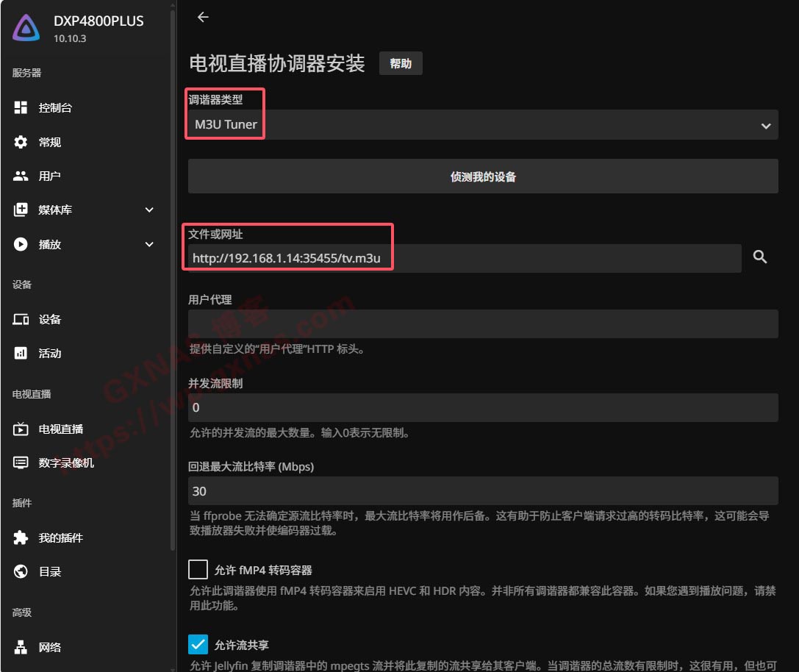Click the 用户代理 input field
This screenshot has height=672, width=799.
(482, 324)
